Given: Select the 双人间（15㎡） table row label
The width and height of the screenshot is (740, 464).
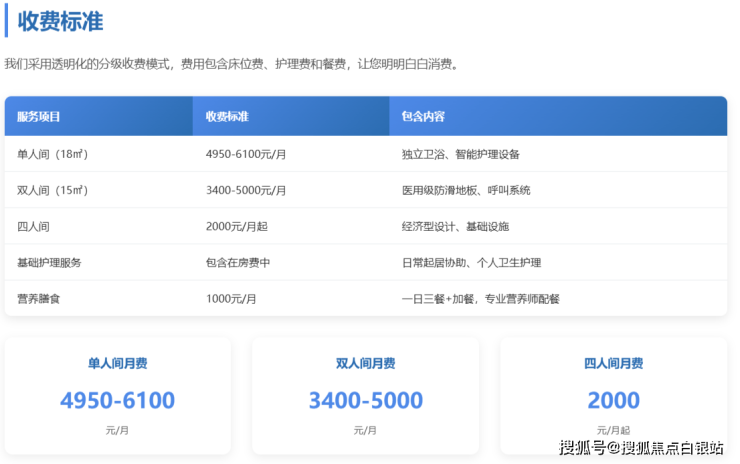Looking at the screenshot, I should 53,190.
